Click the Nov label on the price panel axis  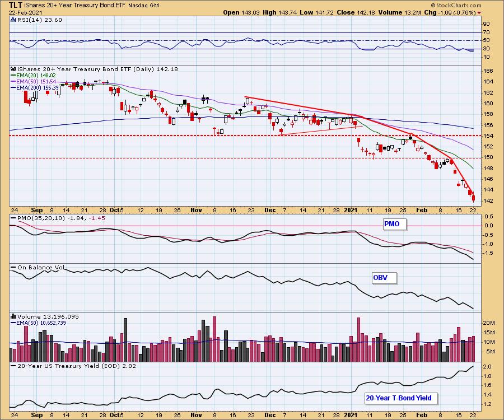click(x=196, y=210)
